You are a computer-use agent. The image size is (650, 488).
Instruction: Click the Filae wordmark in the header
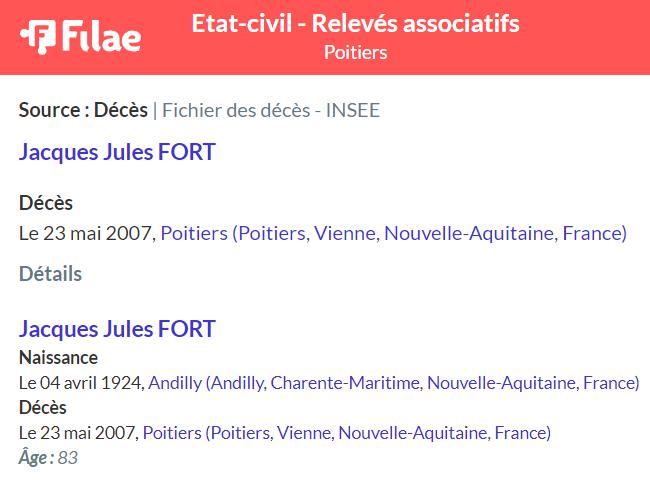[102, 36]
